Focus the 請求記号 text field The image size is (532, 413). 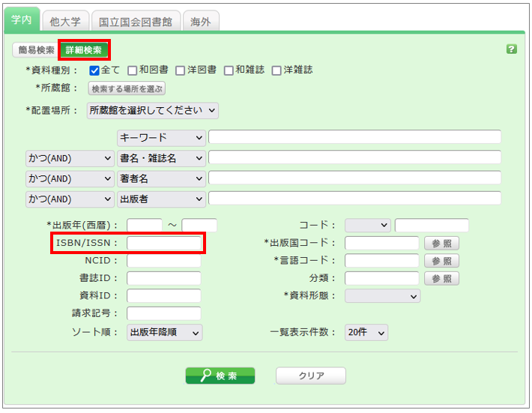pos(164,313)
